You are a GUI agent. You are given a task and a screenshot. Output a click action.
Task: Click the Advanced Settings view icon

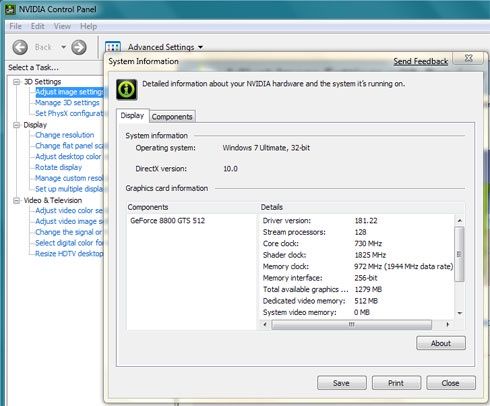(x=113, y=47)
